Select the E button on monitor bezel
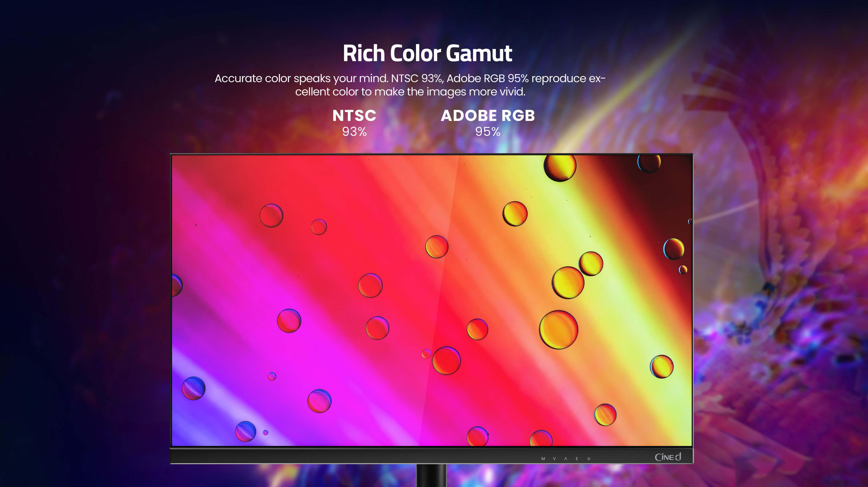 (x=577, y=459)
